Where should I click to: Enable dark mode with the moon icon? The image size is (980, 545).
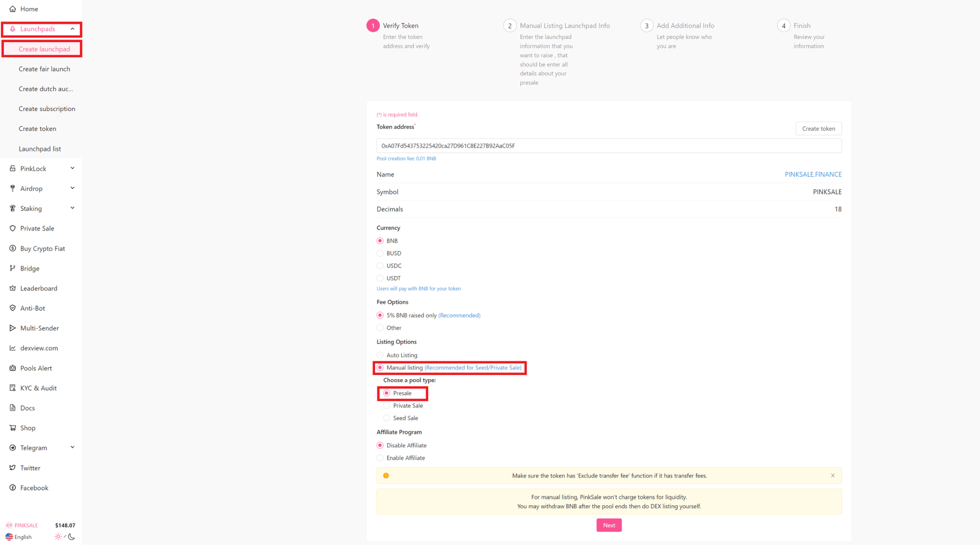(71, 537)
